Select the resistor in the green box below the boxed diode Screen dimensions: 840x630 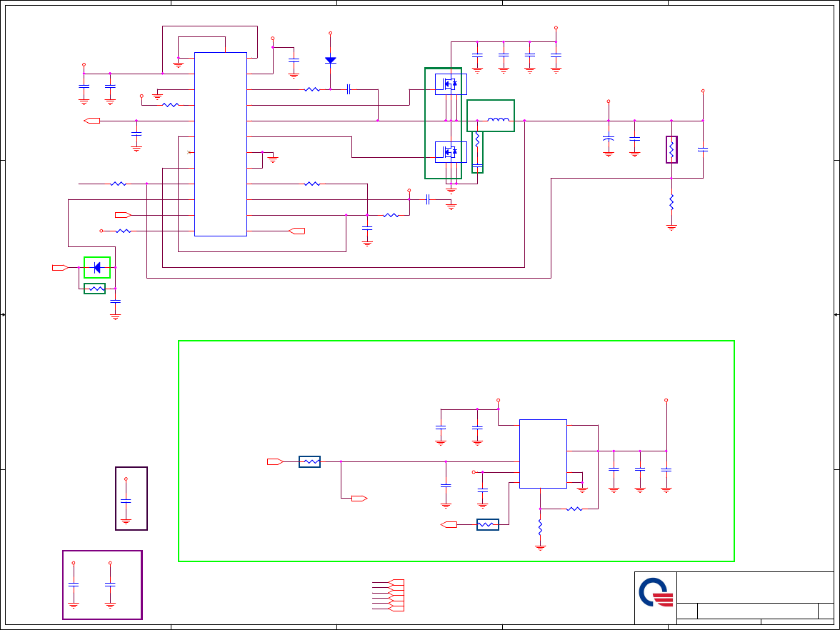[96, 289]
